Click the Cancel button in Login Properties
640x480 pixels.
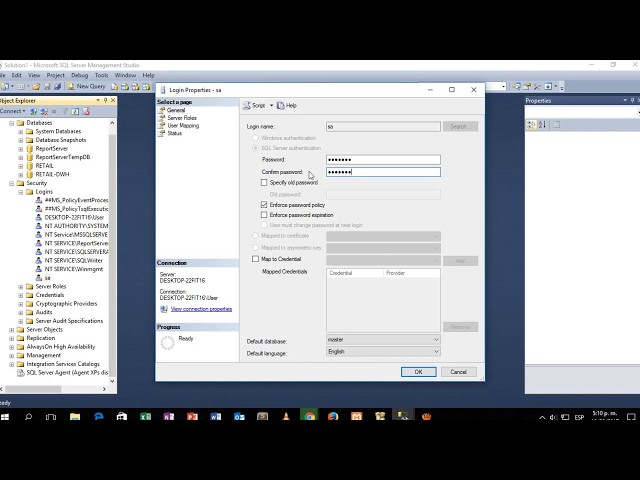(458, 372)
